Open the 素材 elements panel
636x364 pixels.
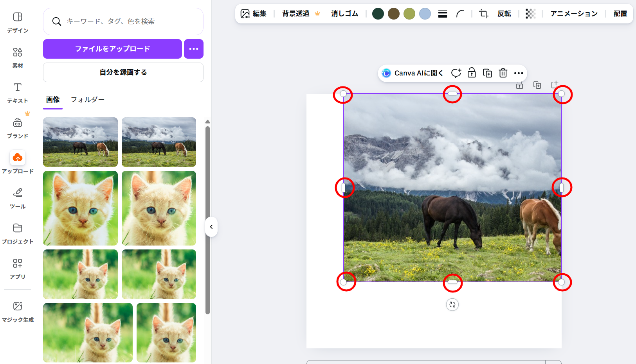tap(18, 57)
